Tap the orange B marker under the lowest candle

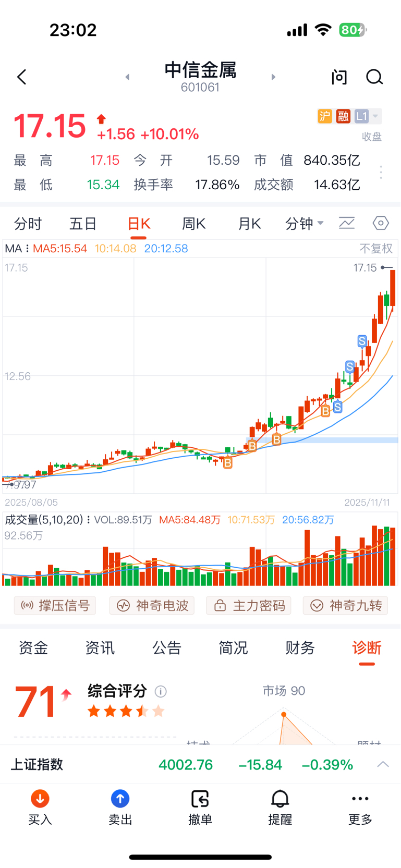(x=228, y=462)
